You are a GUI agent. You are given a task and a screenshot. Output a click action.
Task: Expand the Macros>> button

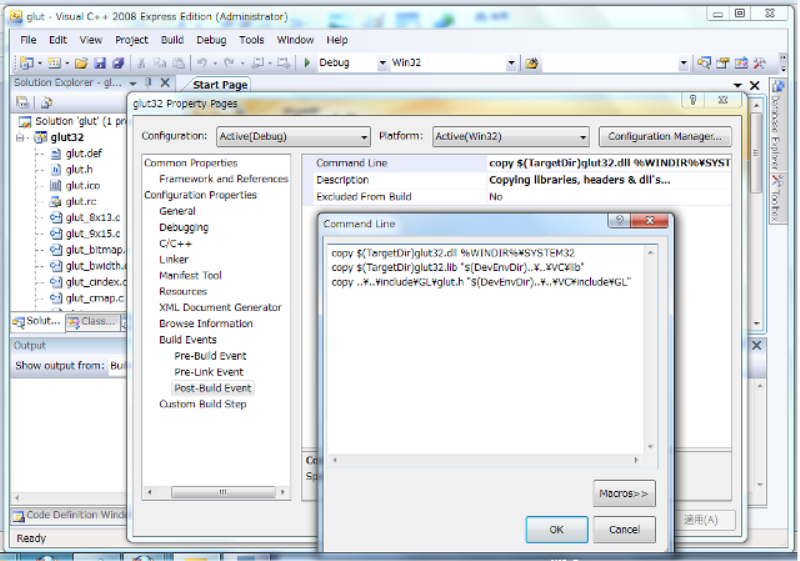tap(624, 493)
